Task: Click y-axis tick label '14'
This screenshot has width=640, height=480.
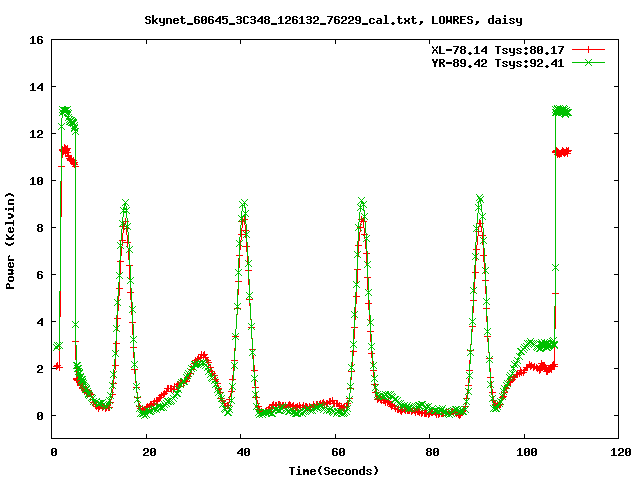Action: (36, 87)
